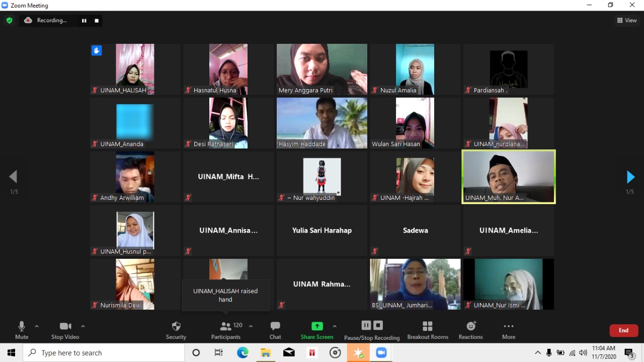Open the meeting Chat
The height and width of the screenshot is (362, 644).
tap(275, 330)
